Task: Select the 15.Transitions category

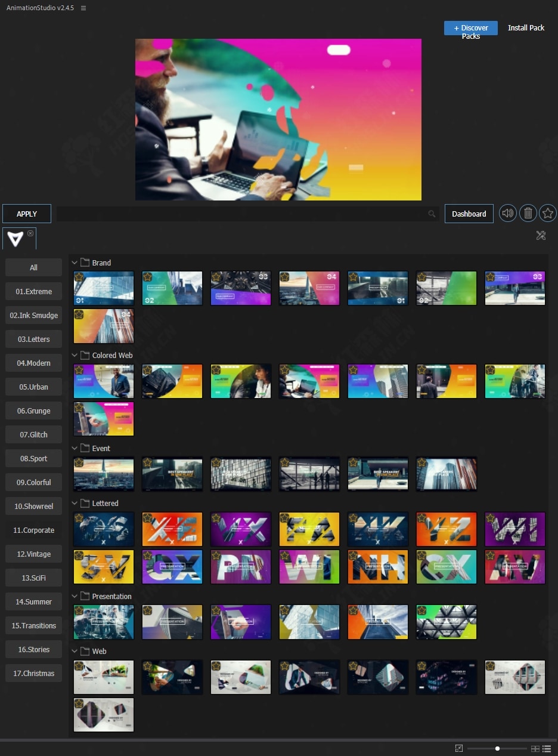Action: point(33,625)
